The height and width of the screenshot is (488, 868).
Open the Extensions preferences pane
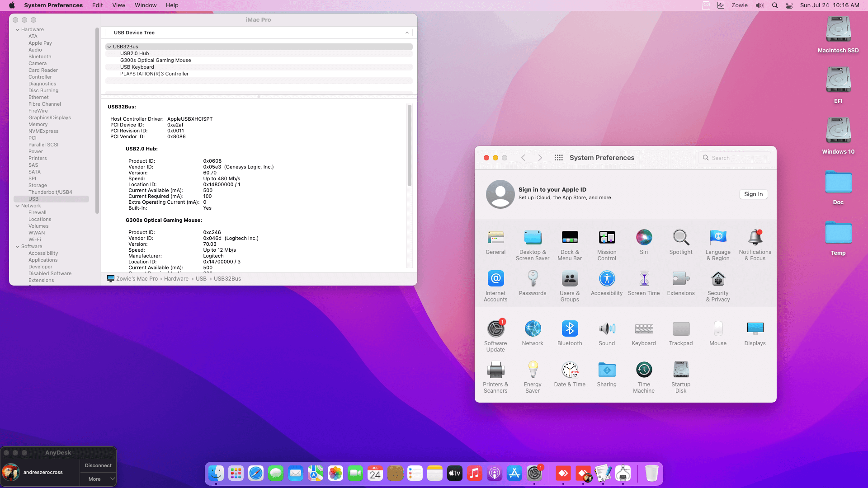tap(681, 283)
